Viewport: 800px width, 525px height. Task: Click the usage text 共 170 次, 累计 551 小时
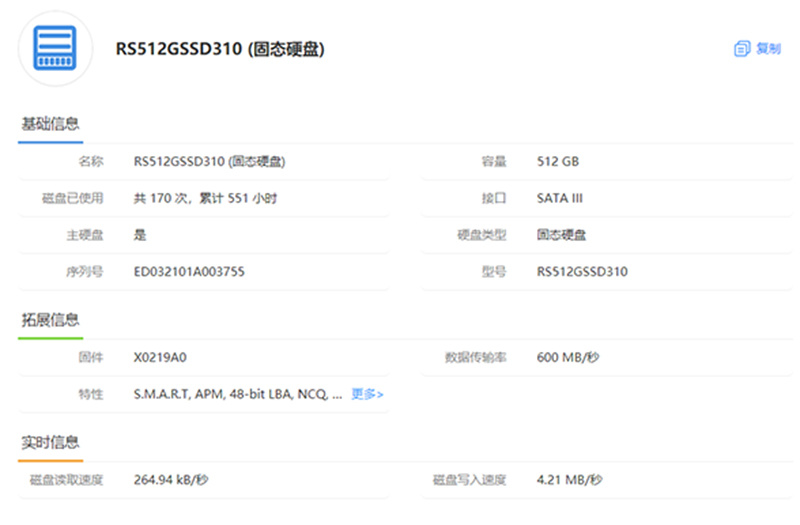[205, 198]
